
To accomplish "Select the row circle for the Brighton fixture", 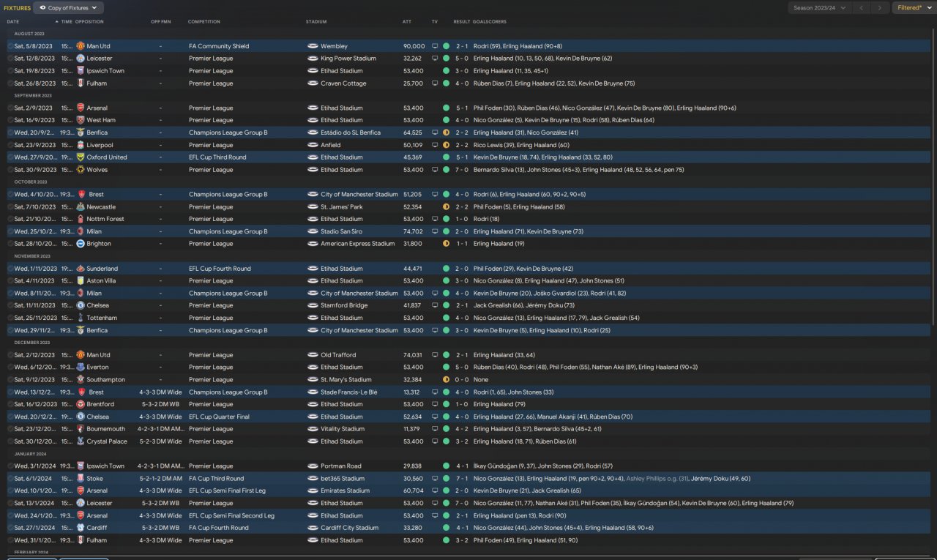I will pos(10,244).
